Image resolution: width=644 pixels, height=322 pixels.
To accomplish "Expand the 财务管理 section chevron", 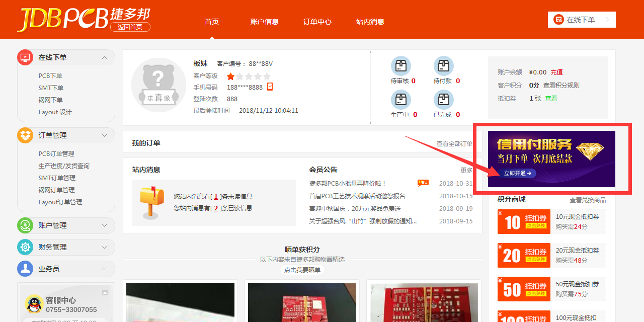I will click(105, 247).
